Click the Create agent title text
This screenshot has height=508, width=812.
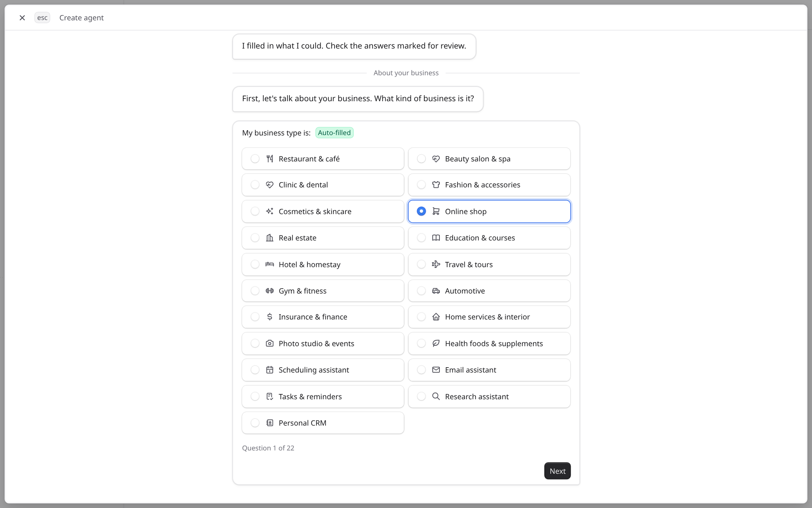[82, 18]
